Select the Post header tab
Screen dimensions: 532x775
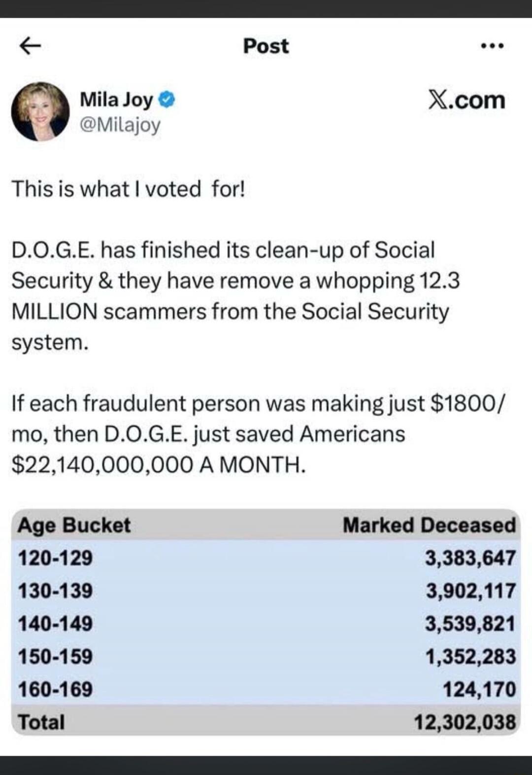265,46
